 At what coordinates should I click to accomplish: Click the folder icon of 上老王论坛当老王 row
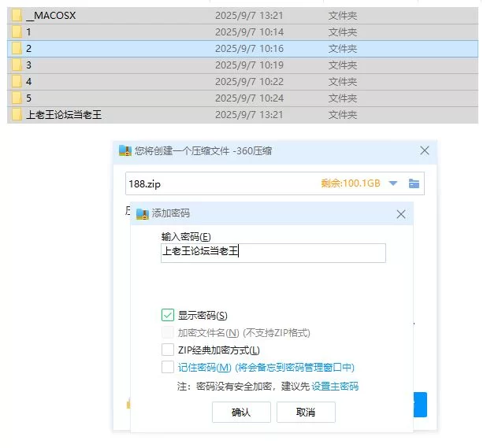[x=17, y=114]
